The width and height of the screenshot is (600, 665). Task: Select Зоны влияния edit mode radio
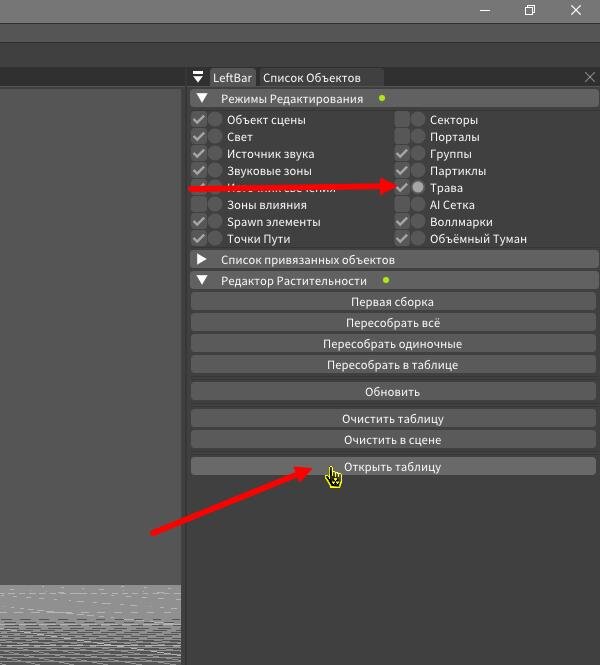[x=215, y=204]
